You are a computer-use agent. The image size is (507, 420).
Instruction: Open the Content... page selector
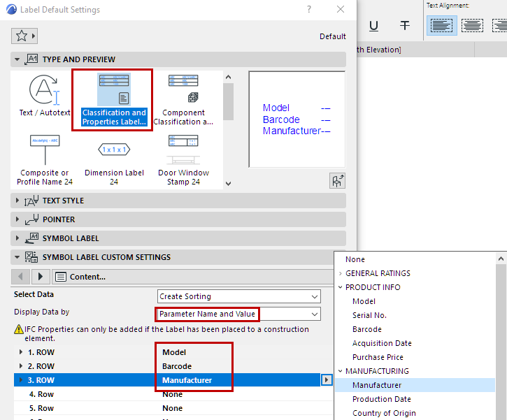tap(193, 277)
